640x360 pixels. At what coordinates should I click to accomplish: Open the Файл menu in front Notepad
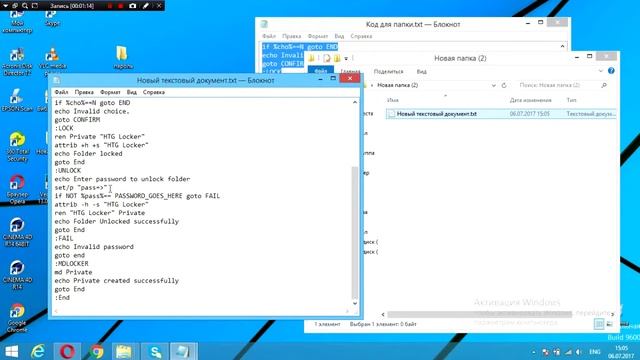pos(62,92)
